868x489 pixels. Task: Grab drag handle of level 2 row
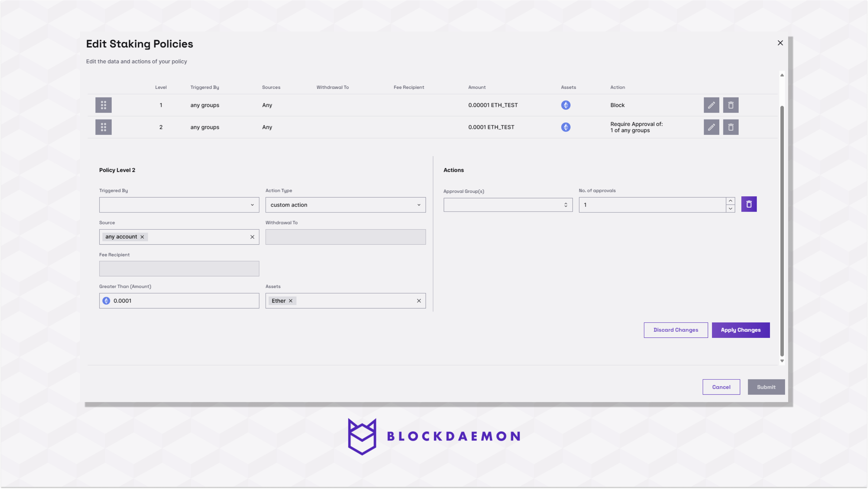coord(103,127)
